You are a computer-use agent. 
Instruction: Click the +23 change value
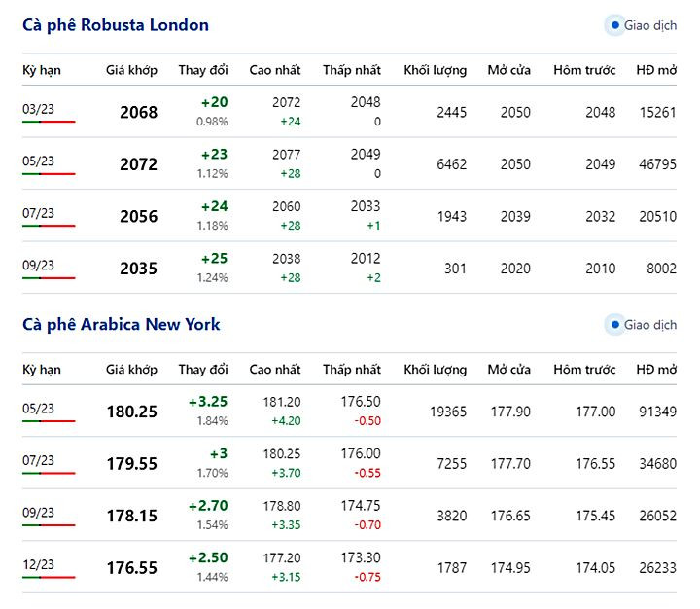[214, 155]
